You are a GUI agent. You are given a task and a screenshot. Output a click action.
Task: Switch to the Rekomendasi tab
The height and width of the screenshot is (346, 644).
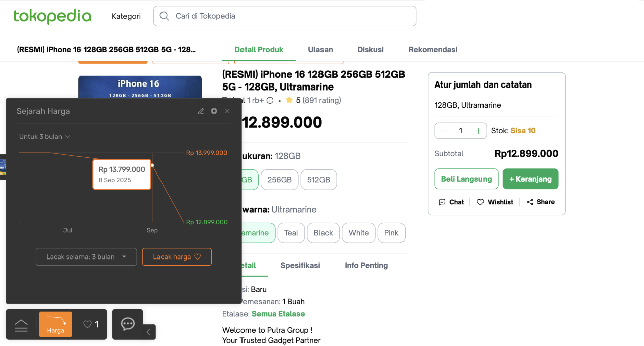433,50
